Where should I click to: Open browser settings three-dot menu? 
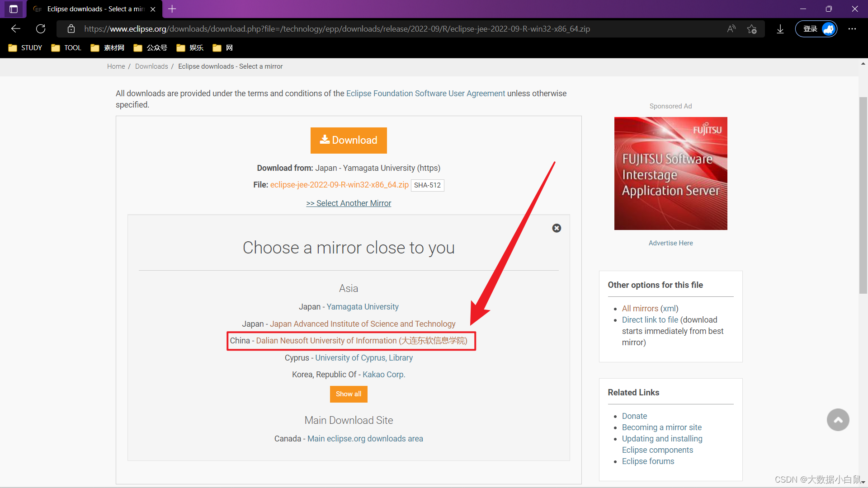852,29
